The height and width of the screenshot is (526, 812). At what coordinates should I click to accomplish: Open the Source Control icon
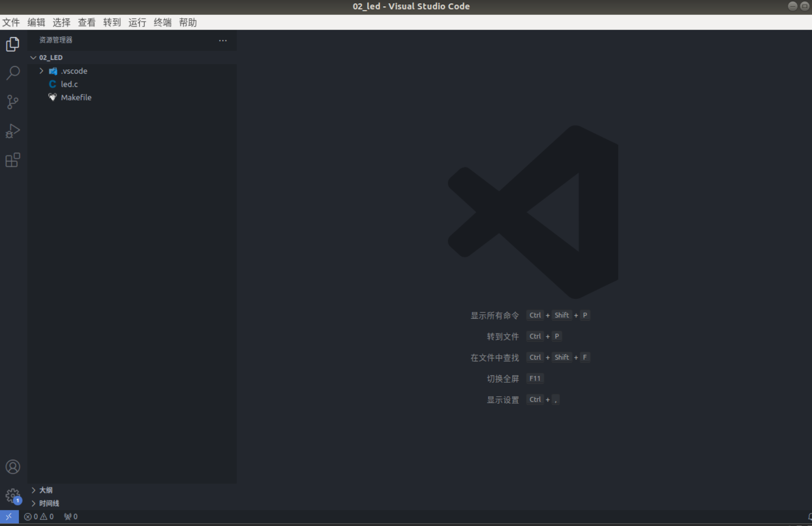[x=13, y=101]
